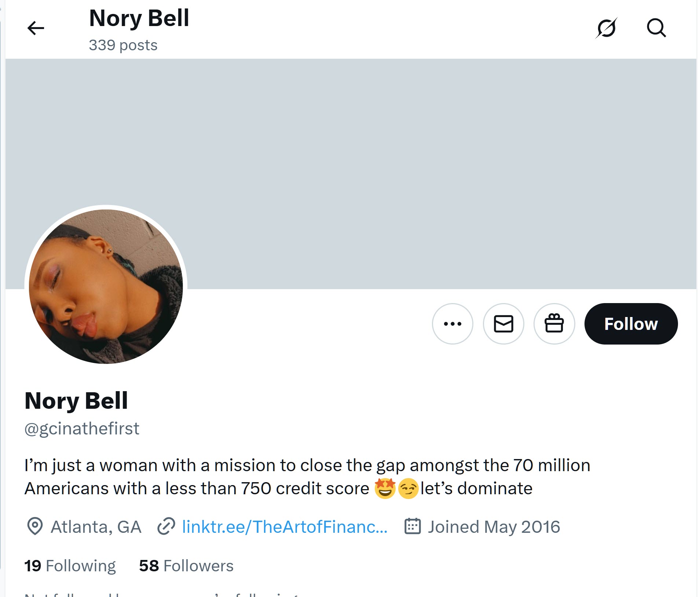The width and height of the screenshot is (700, 597).
Task: Click the chain link icon
Action: point(166,527)
